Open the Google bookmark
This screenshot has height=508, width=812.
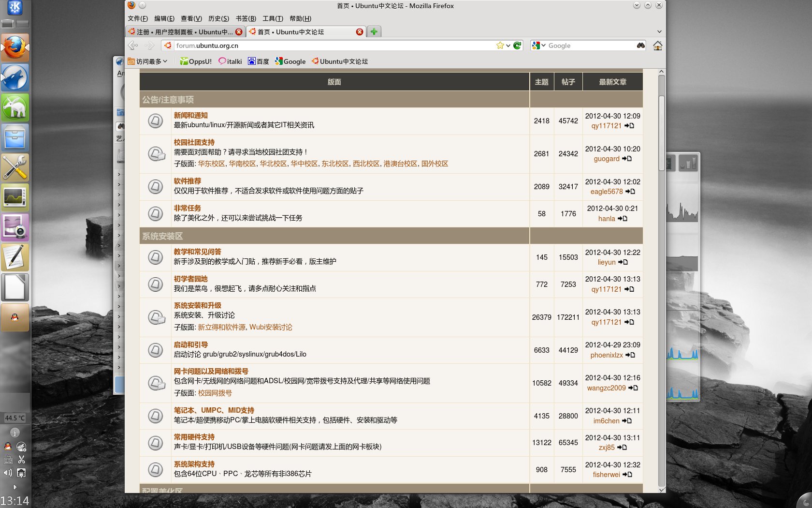290,61
